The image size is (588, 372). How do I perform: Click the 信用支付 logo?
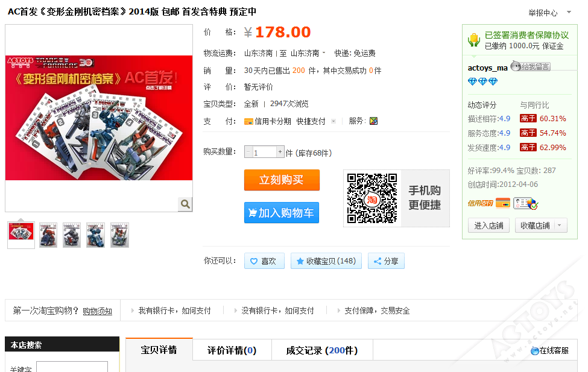[x=480, y=203]
